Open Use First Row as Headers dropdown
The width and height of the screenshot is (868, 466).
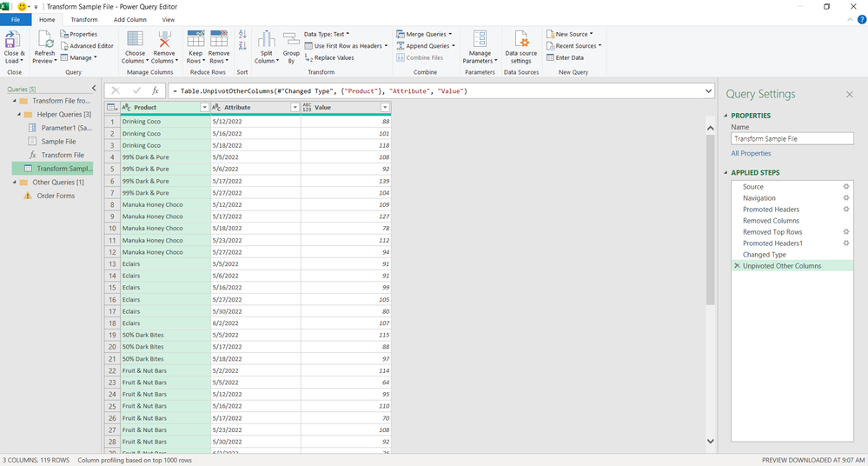pyautogui.click(x=346, y=46)
